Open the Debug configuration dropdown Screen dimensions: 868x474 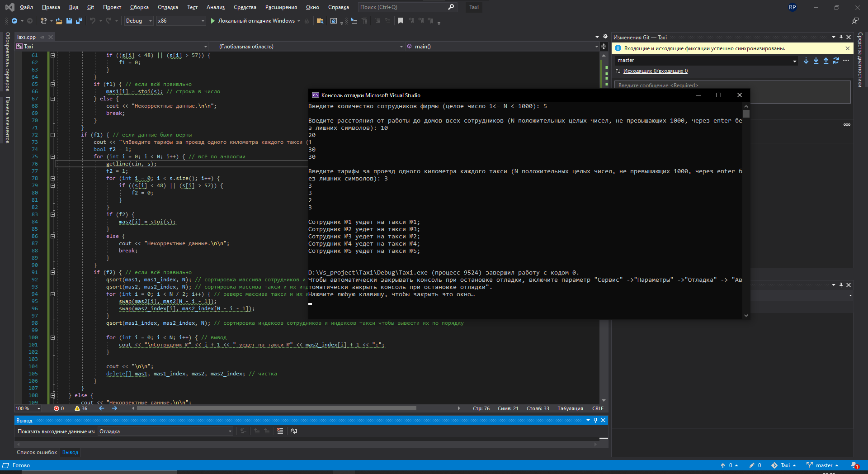(139, 21)
